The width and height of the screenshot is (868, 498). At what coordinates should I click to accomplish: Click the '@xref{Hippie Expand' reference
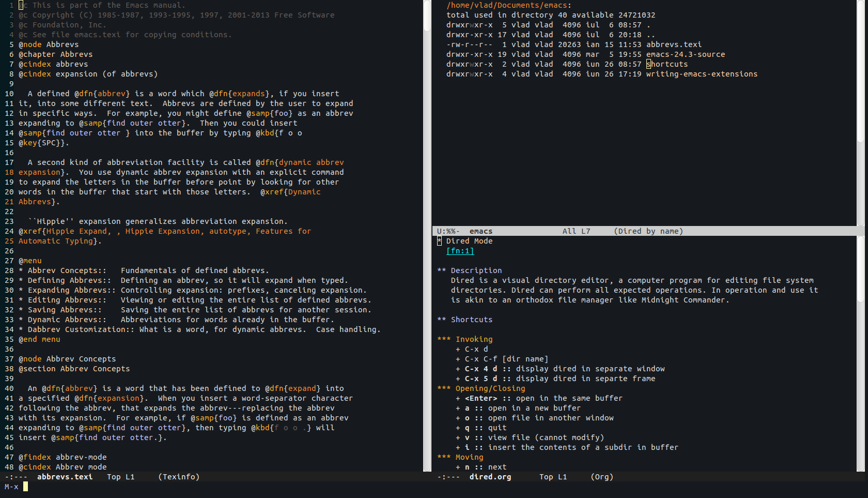63,231
